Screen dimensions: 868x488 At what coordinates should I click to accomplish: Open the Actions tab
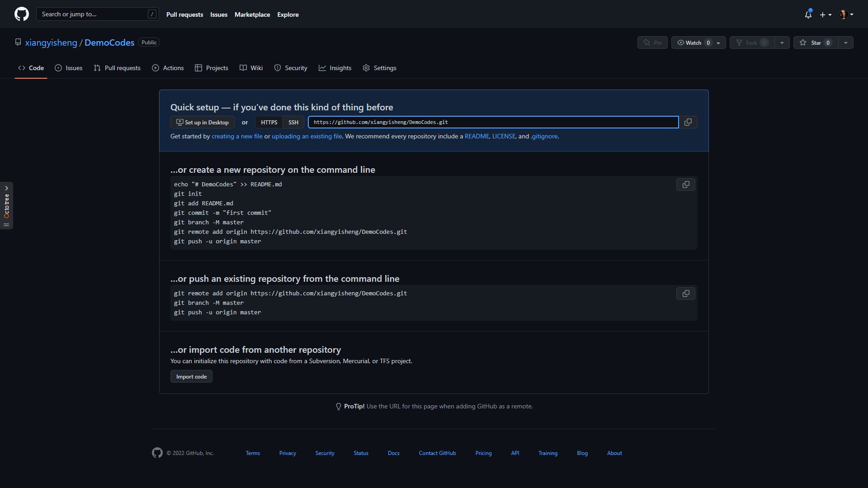click(x=168, y=68)
